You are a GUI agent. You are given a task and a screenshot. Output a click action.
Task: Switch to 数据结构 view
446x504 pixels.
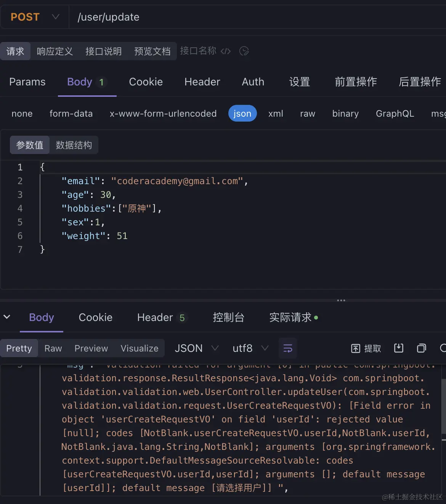tap(74, 145)
